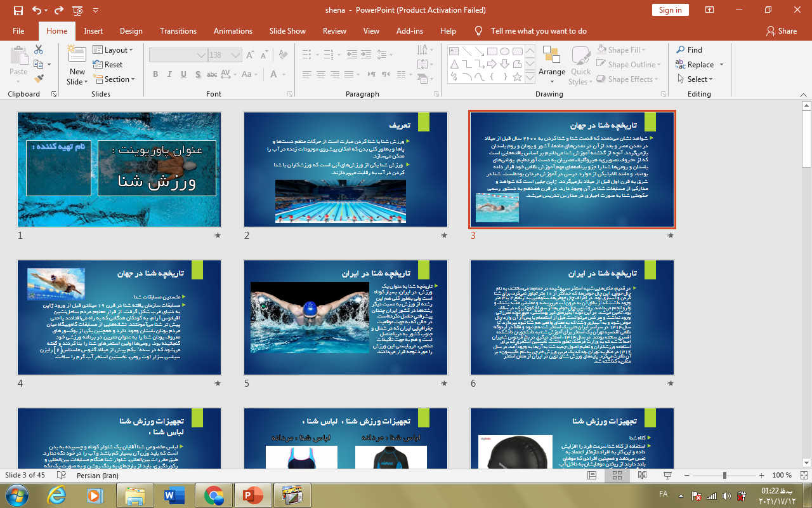Image resolution: width=812 pixels, height=508 pixels.
Task: Click the zoom slider handle
Action: (x=724, y=476)
